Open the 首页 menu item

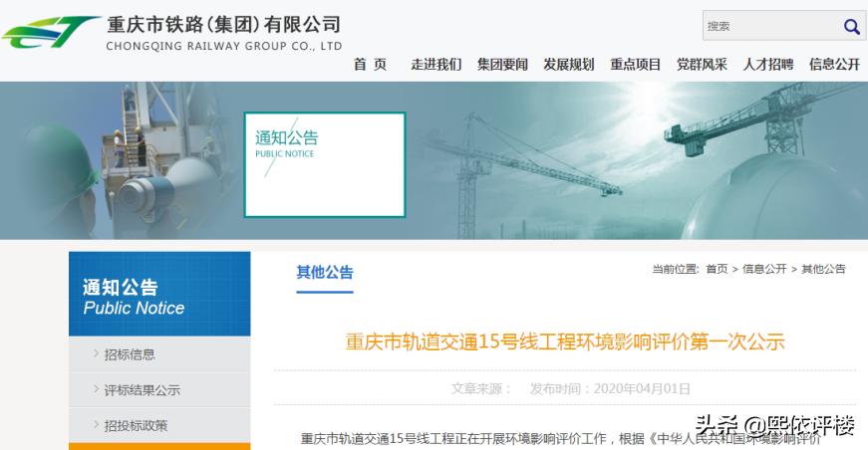(371, 65)
